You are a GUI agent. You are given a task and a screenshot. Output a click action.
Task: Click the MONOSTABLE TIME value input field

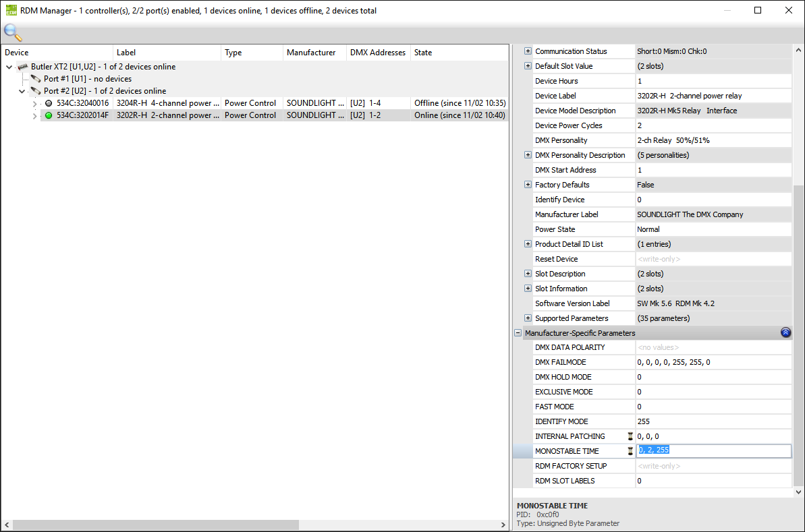coord(713,451)
